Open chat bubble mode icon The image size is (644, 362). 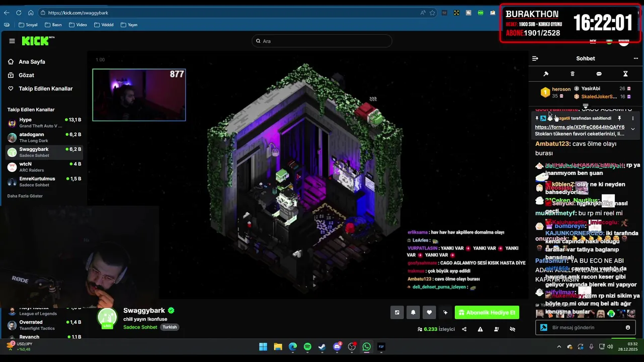tap(599, 74)
